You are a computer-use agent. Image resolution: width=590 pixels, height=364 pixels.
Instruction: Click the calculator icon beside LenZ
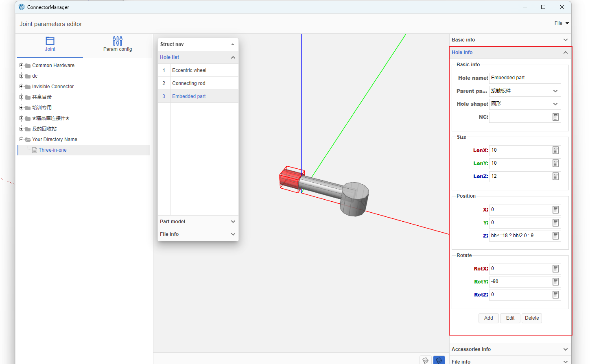coord(555,177)
